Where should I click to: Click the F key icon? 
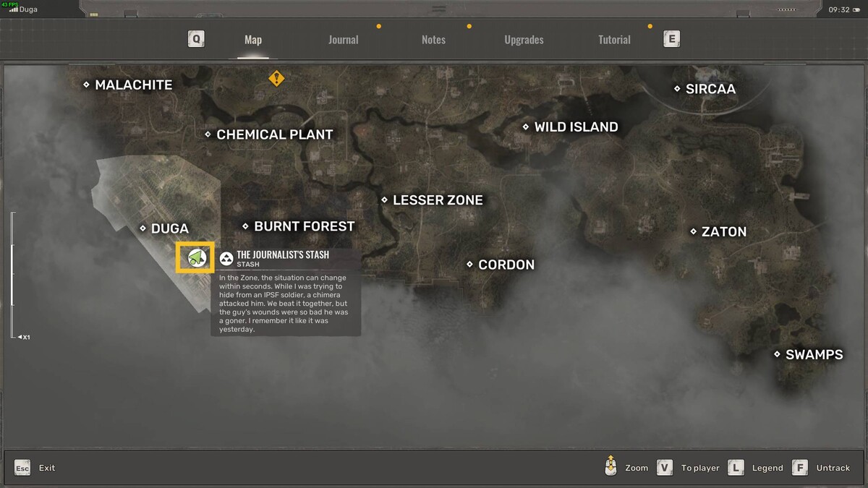click(x=800, y=468)
